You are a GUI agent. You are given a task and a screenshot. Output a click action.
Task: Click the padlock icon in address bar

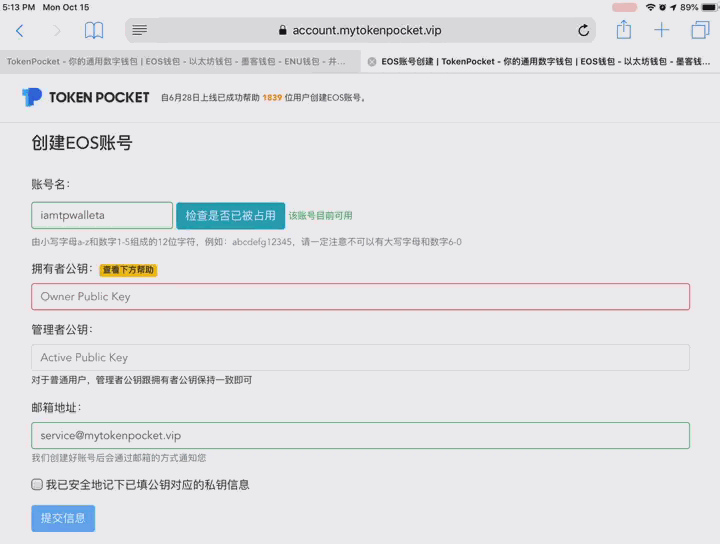tap(282, 30)
